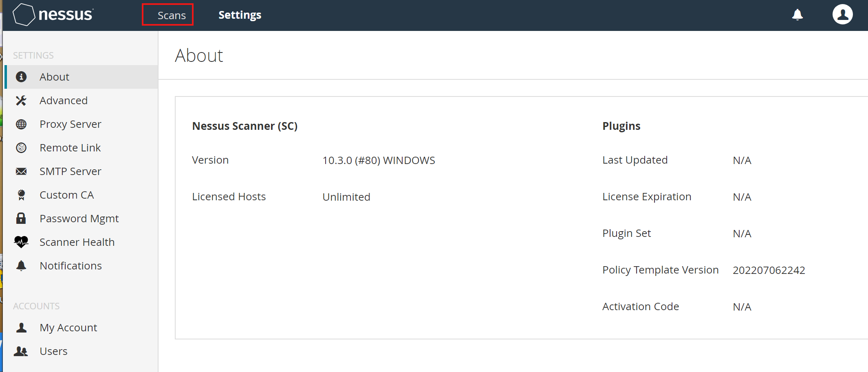The width and height of the screenshot is (868, 372).
Task: Select About in settings sidebar
Action: point(82,77)
